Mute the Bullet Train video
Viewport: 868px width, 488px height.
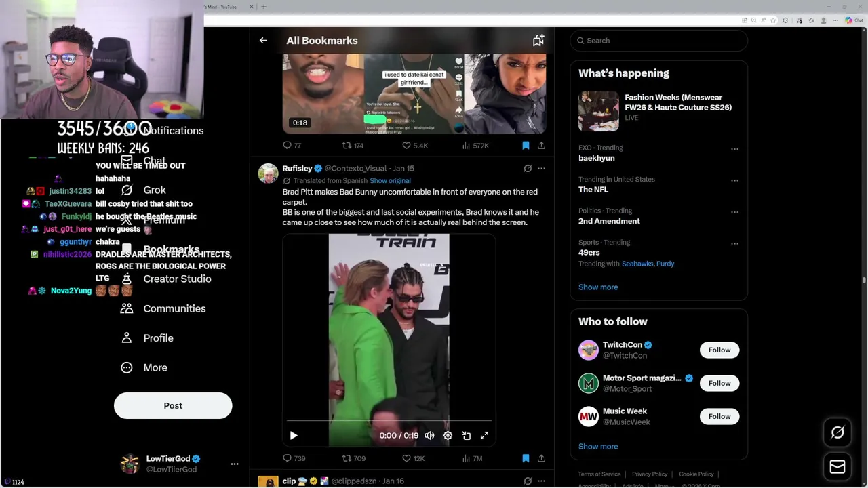click(429, 436)
